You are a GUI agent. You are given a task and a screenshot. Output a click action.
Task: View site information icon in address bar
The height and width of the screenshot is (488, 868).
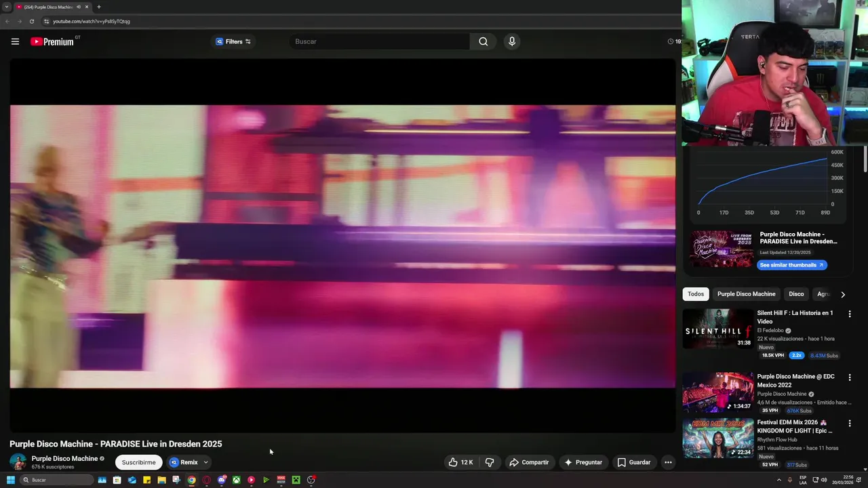(46, 21)
